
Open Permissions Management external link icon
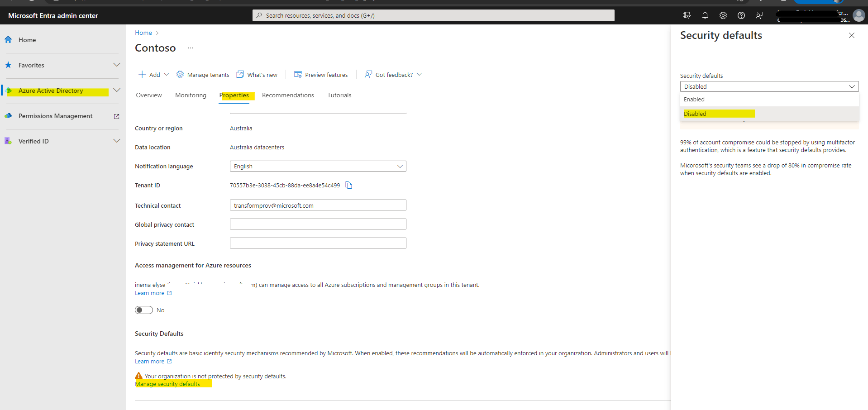[116, 116]
